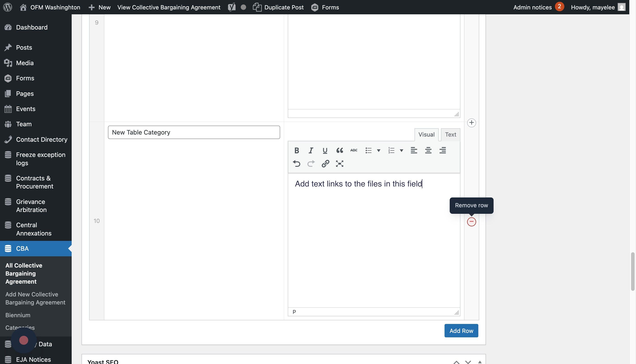Click the New Table Category input field

(x=193, y=132)
